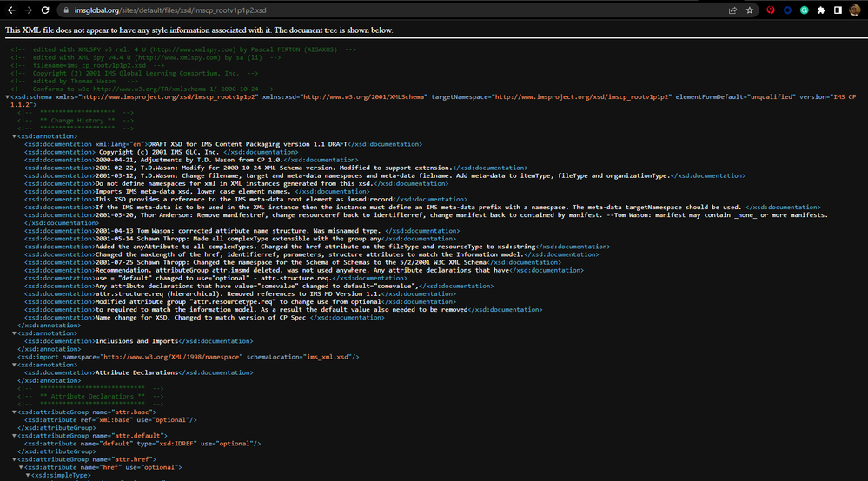The image size is (868, 481).
Task: Collapse the xsd:simpleType node
Action: click(x=27, y=476)
